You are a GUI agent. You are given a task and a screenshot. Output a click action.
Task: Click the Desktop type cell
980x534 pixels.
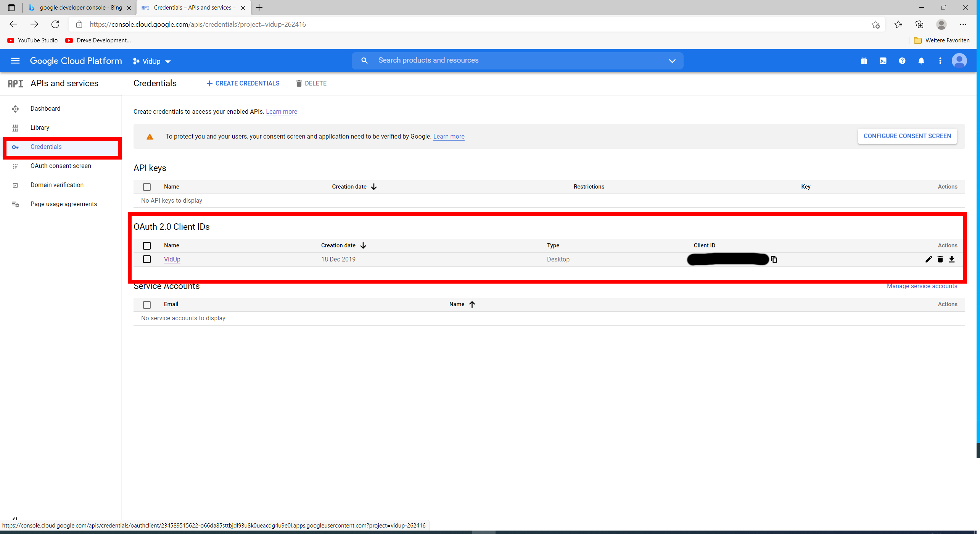(558, 259)
